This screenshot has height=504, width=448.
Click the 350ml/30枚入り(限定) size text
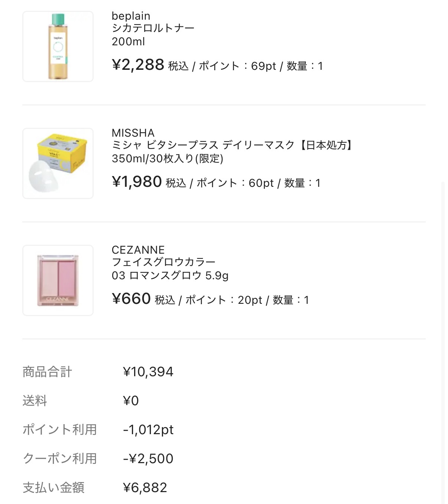click(167, 159)
